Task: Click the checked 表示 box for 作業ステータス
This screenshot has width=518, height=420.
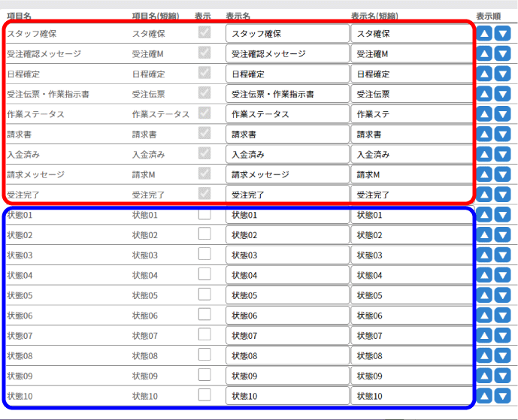Action: (204, 113)
